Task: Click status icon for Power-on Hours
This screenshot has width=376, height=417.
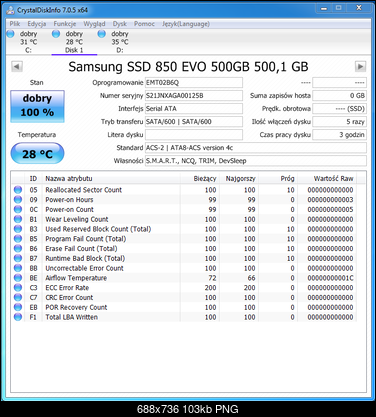Action: click(x=18, y=199)
